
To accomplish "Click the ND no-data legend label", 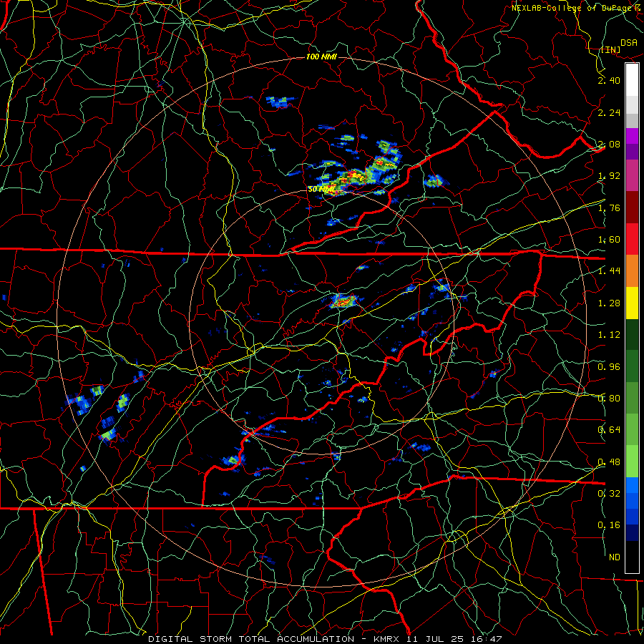I will 615,557.
